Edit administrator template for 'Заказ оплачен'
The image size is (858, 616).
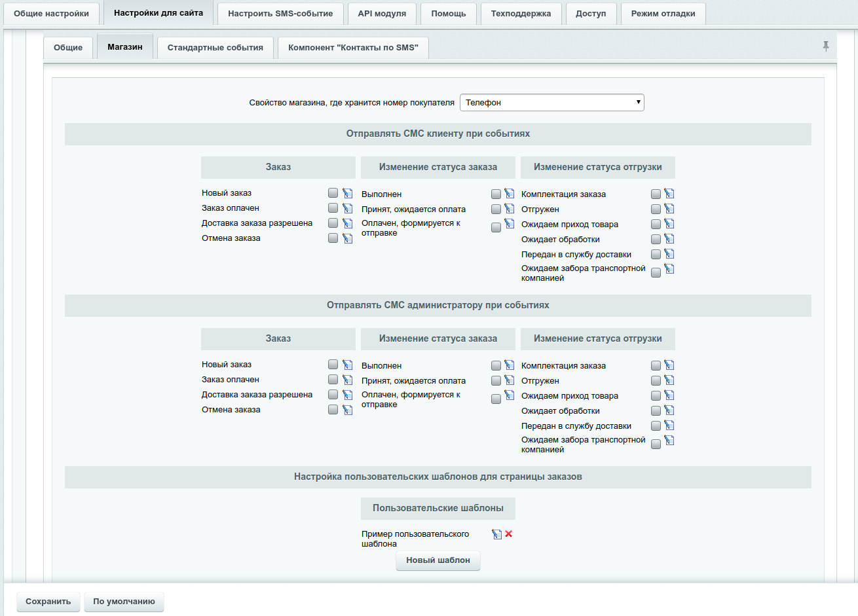point(347,380)
